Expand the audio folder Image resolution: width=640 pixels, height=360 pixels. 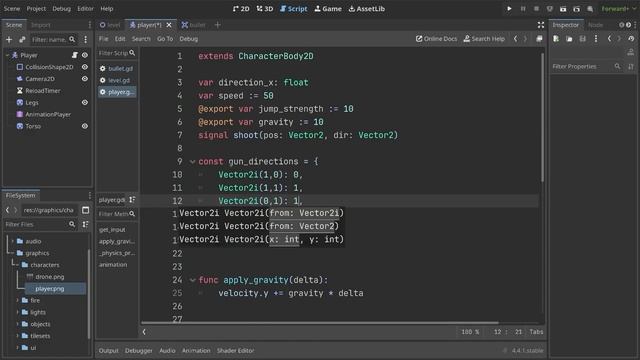point(12,241)
